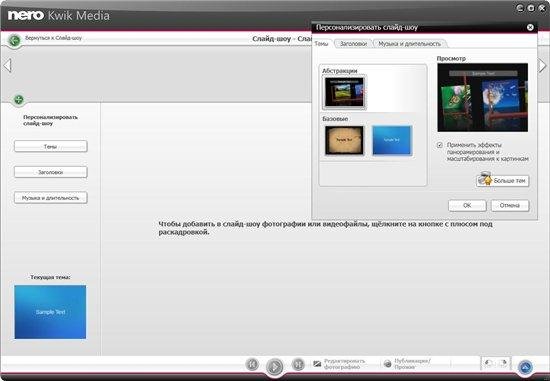Click the undo arrow icon

click(488, 363)
